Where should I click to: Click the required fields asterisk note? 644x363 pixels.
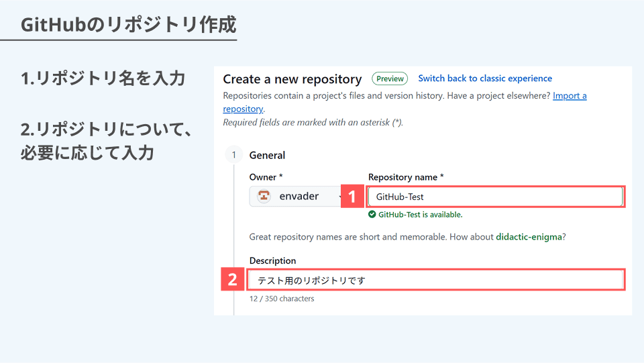(313, 122)
